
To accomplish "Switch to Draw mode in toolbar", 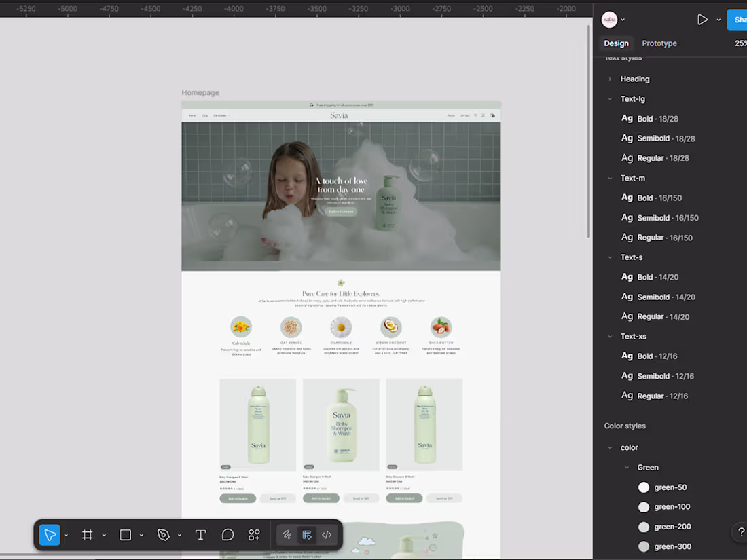I will (287, 535).
